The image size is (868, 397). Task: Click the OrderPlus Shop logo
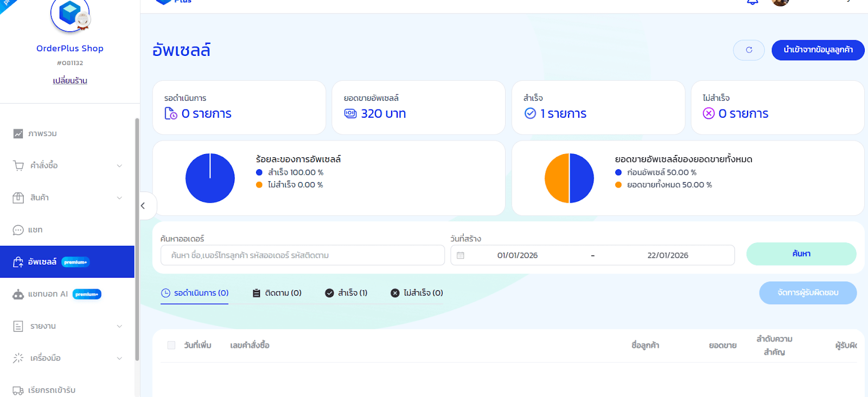tap(70, 14)
